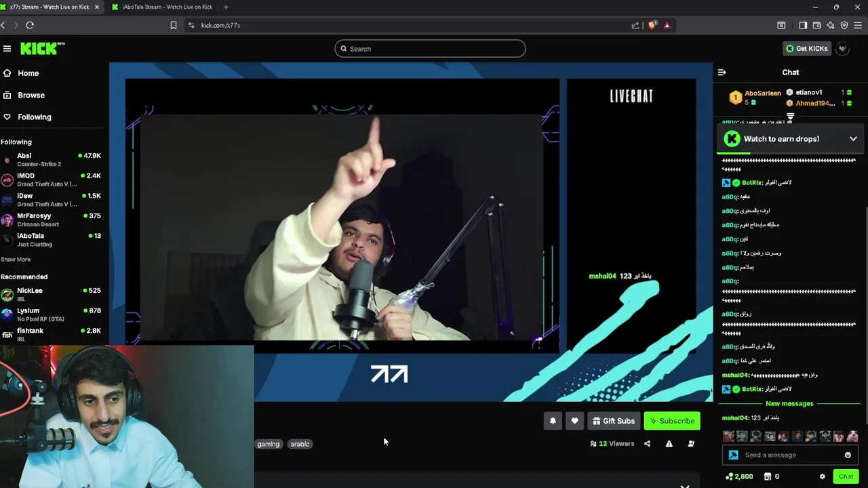Open the chat store shop icon

point(768,476)
